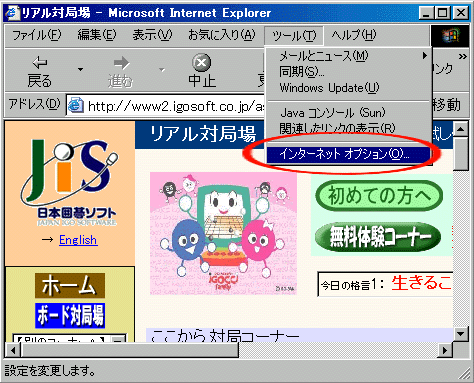This screenshot has height=383, width=474.
Task: Close the Internet Explorer window
Action: tap(461, 13)
